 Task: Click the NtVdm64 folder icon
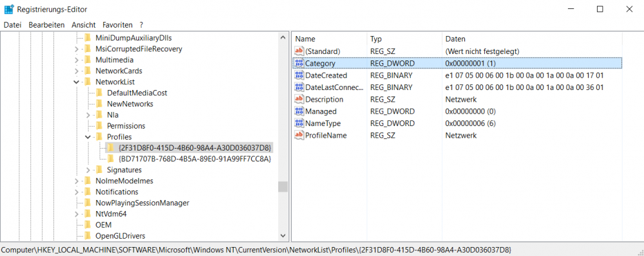[x=87, y=214]
